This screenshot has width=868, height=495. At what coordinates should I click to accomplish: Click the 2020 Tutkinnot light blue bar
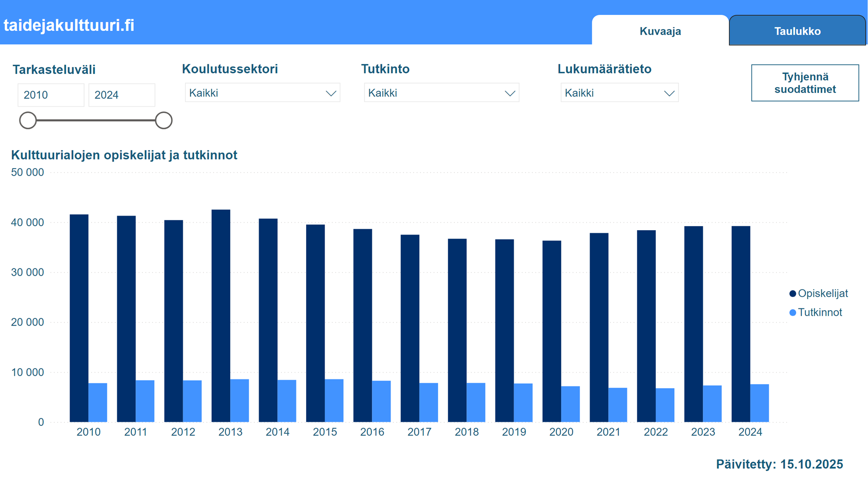(x=570, y=404)
